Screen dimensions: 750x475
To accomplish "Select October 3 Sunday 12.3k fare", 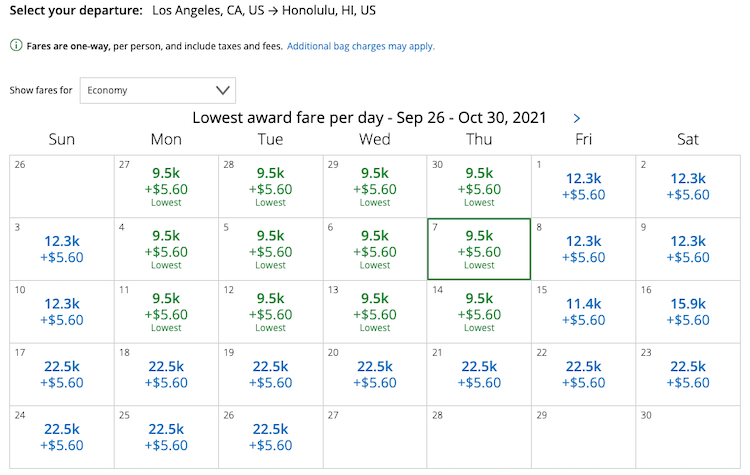I will point(62,249).
